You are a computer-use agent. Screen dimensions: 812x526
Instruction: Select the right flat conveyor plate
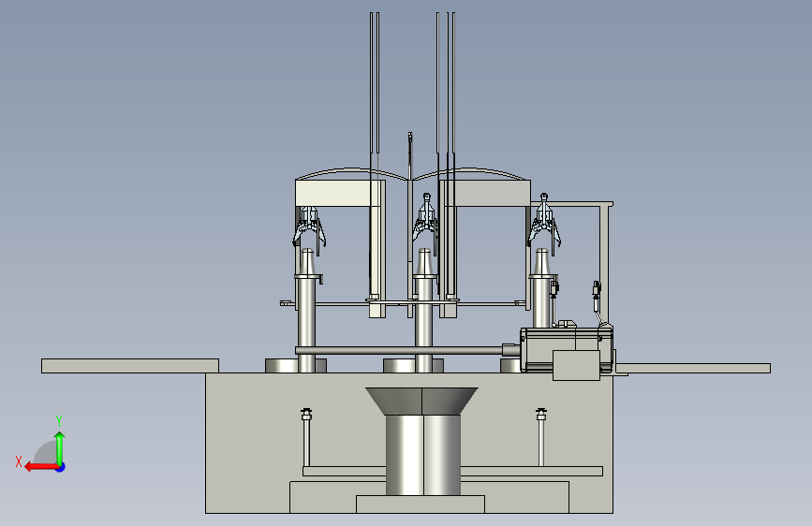point(693,368)
